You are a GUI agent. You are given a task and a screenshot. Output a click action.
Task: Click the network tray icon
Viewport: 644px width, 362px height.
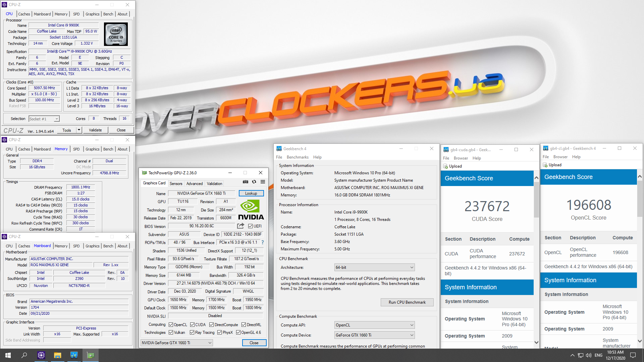pyautogui.click(x=580, y=355)
